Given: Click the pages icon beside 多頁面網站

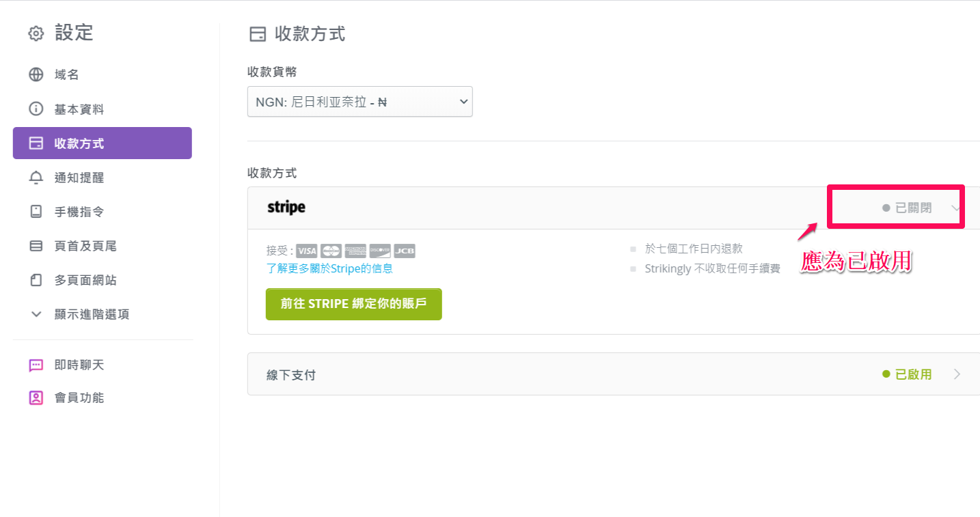Looking at the screenshot, I should coord(36,280).
